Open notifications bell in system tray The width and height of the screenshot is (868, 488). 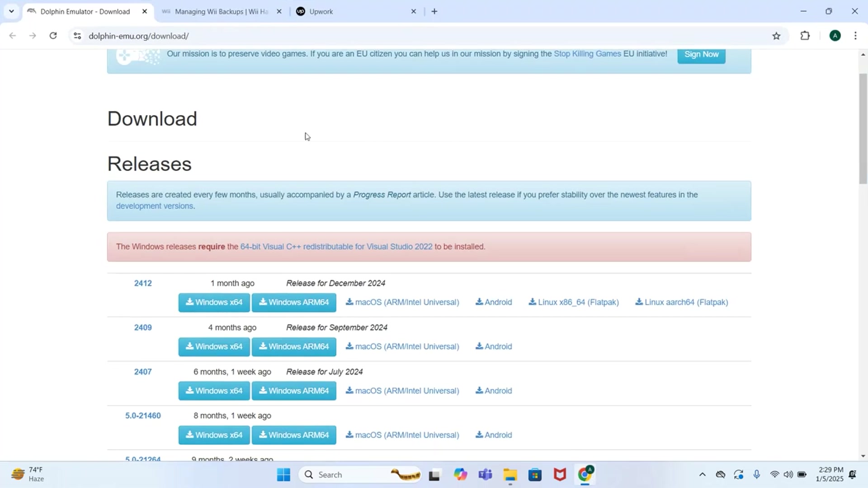pyautogui.click(x=853, y=474)
